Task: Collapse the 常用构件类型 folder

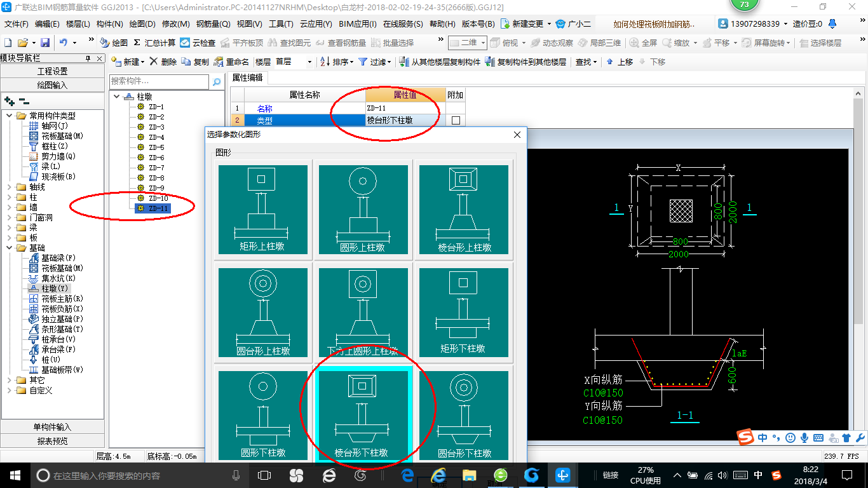Action: 10,116
